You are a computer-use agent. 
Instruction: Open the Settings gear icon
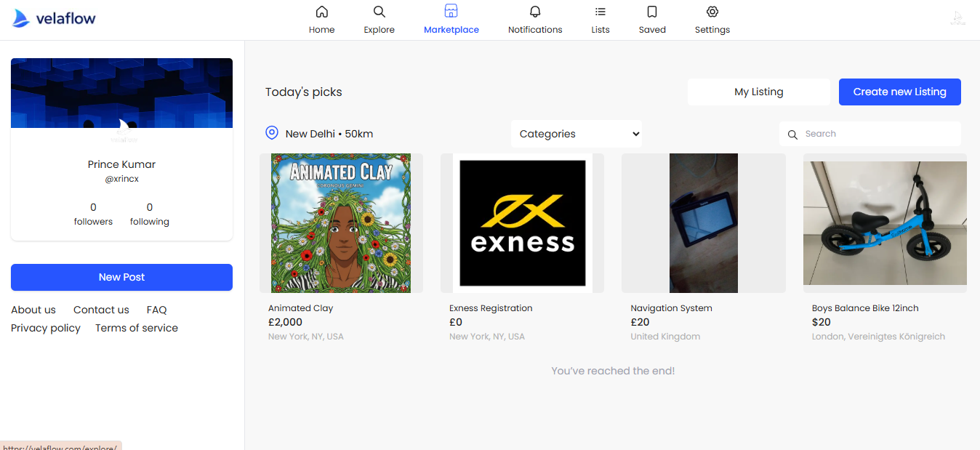pos(712,12)
